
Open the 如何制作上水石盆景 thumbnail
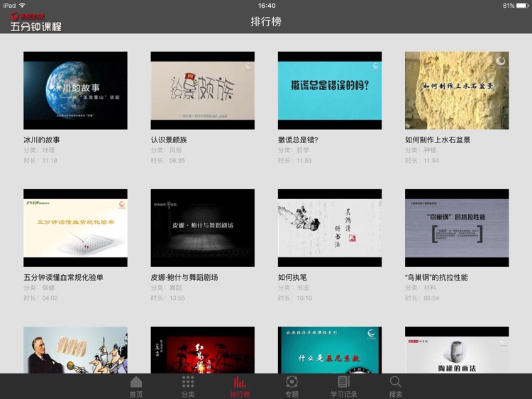pos(457,91)
